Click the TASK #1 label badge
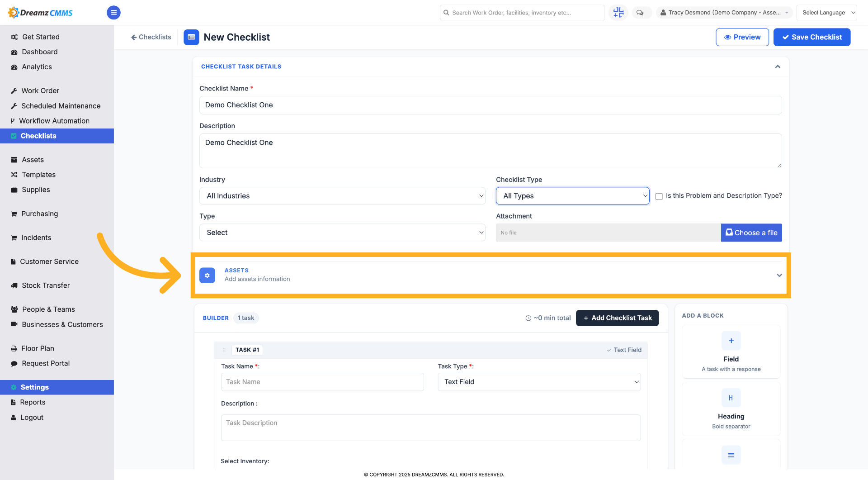This screenshot has width=868, height=480. pos(247,350)
